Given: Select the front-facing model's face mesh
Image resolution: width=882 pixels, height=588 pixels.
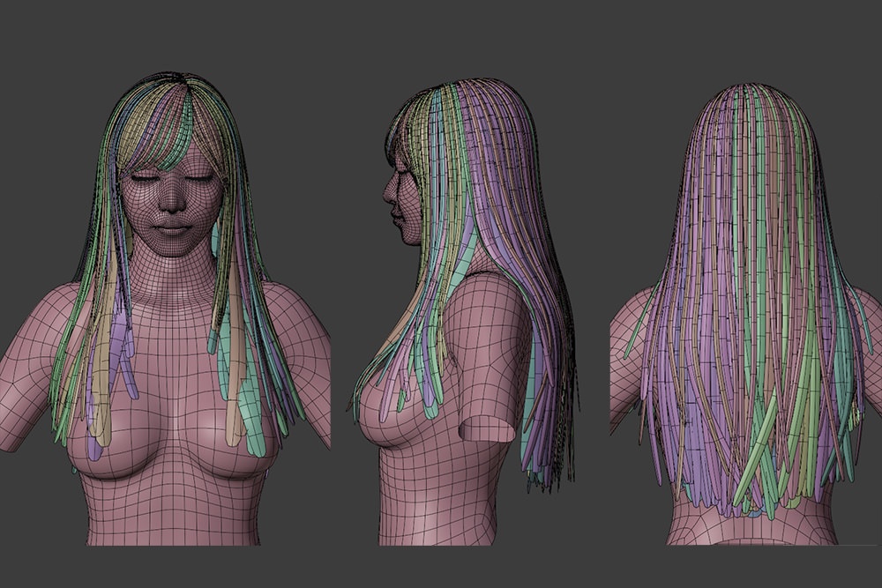Looking at the screenshot, I should point(170,203).
